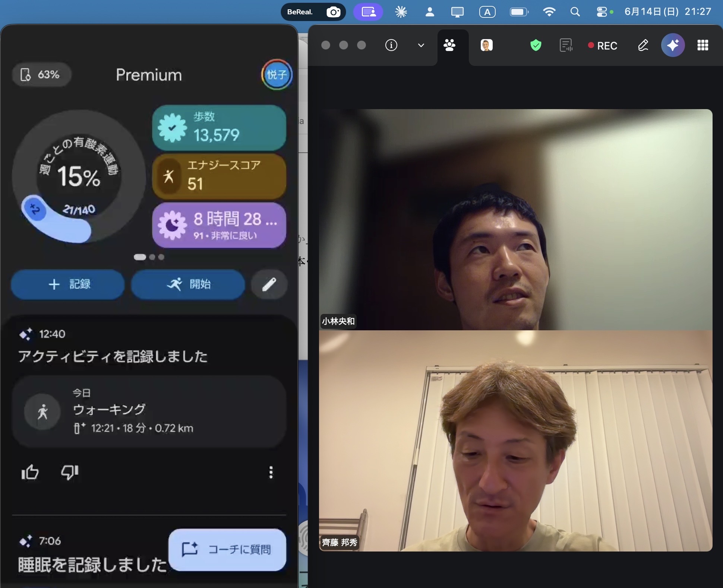Open the 歩数 13,579 steps card
Viewport: 723px width, 588px height.
[x=219, y=128]
